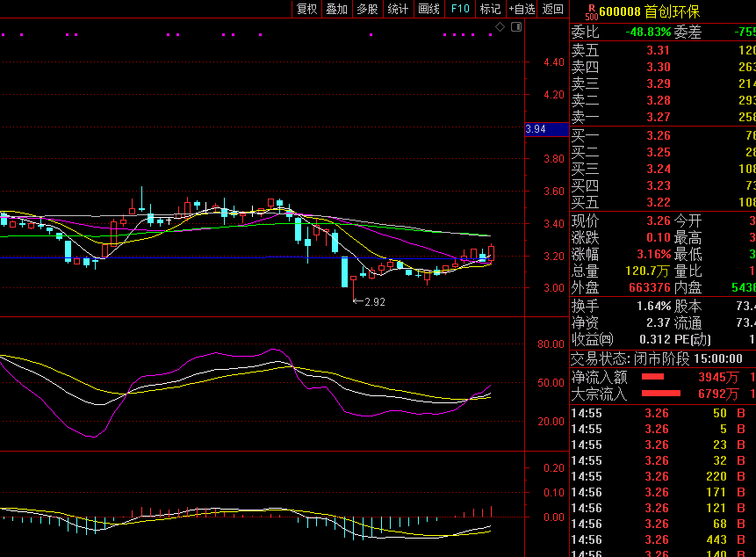
Task: Click the 大宗流入 red bar
Action: click(x=661, y=394)
